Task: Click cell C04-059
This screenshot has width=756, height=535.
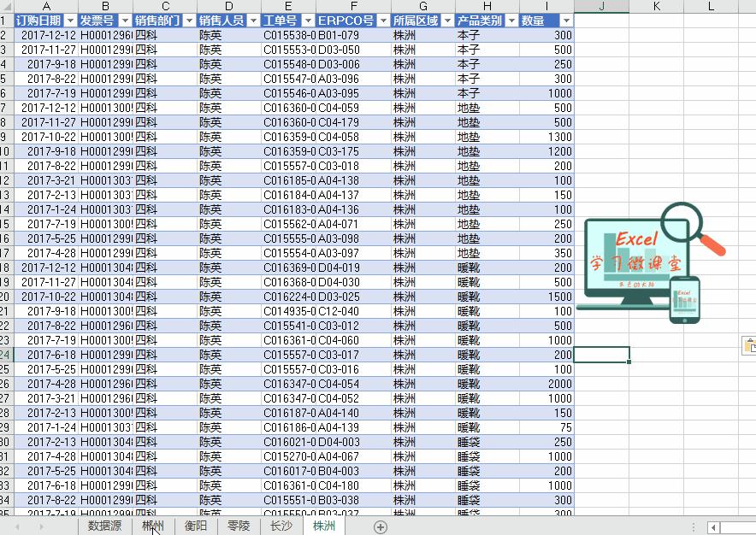Action: [x=353, y=108]
